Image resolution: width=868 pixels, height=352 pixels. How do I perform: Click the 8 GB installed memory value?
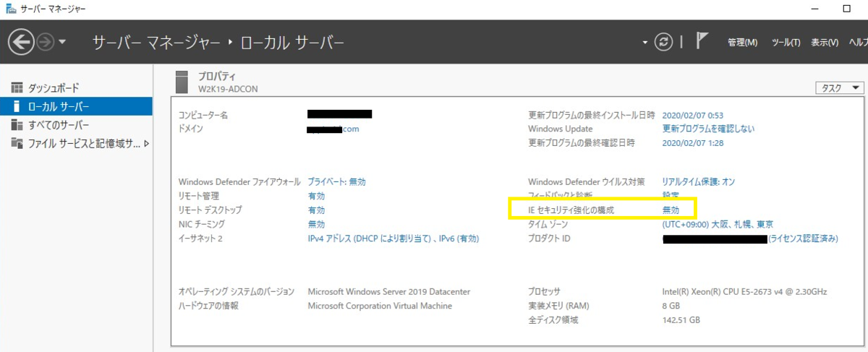[671, 306]
